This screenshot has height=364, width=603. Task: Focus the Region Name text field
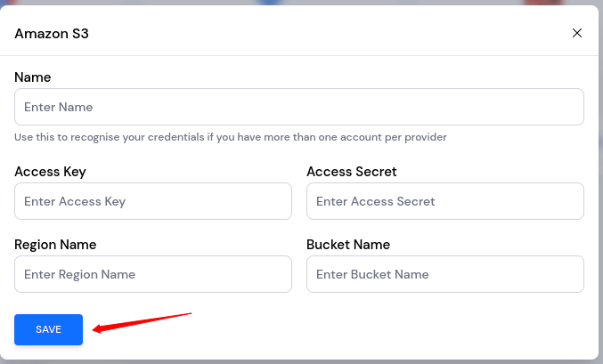(x=153, y=274)
